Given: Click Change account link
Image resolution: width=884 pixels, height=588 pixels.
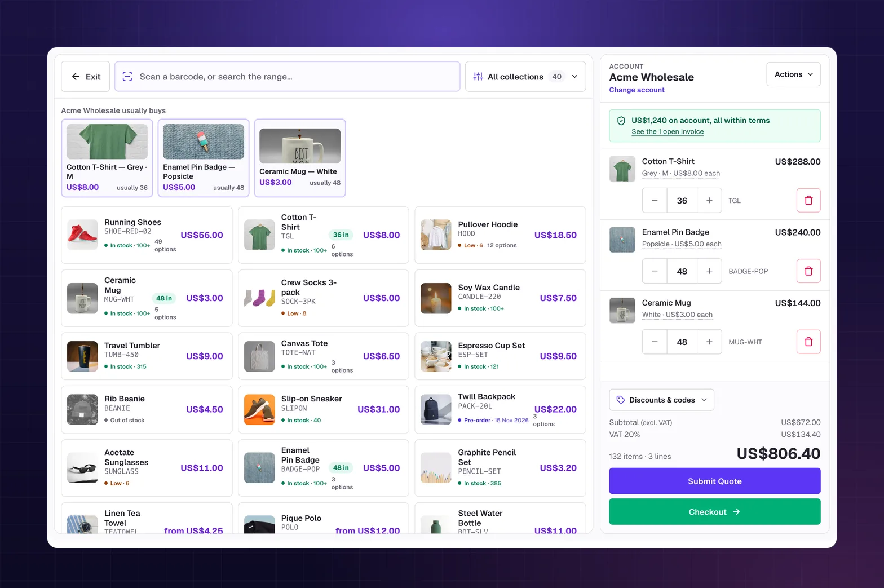Looking at the screenshot, I should (637, 90).
